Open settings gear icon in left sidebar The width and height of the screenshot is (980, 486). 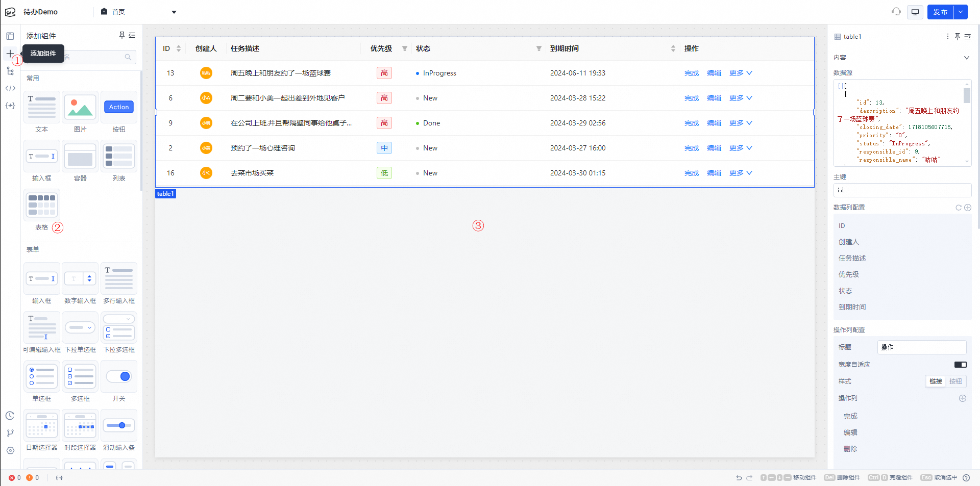[x=10, y=450]
